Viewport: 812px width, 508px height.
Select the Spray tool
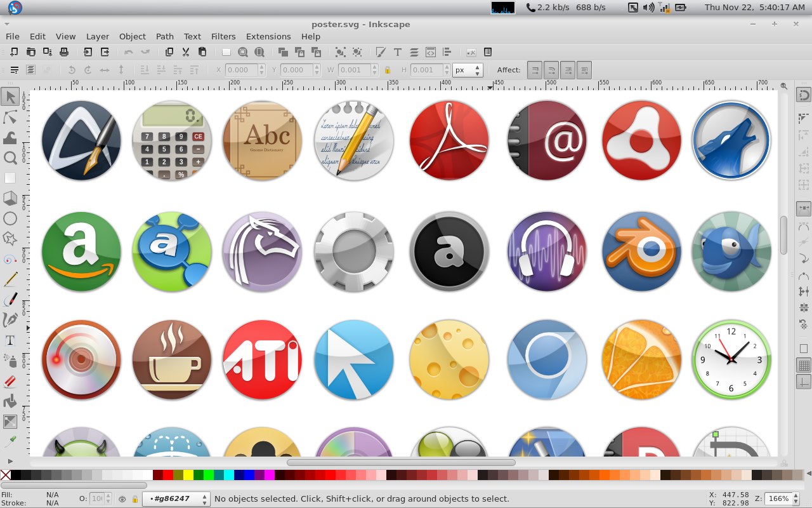[10, 361]
